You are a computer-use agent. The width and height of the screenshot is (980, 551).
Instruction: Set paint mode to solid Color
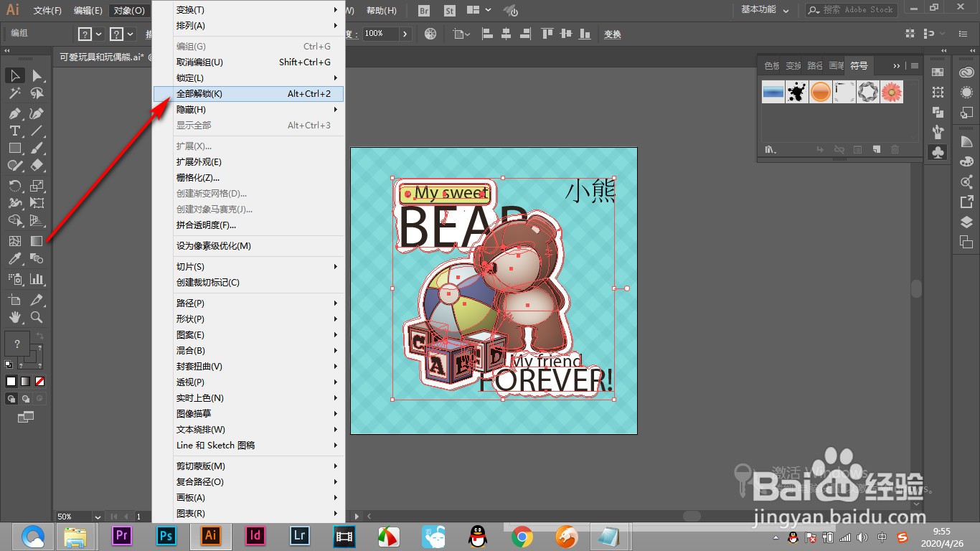click(11, 381)
